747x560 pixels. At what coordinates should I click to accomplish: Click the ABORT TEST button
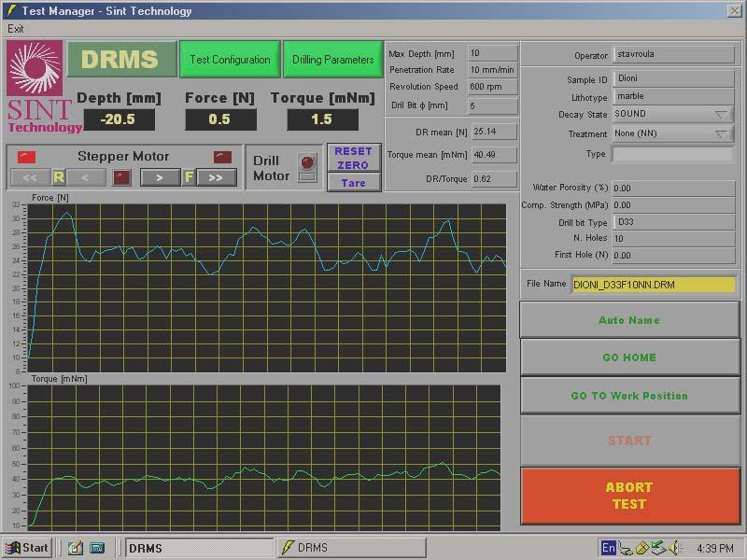coord(629,496)
